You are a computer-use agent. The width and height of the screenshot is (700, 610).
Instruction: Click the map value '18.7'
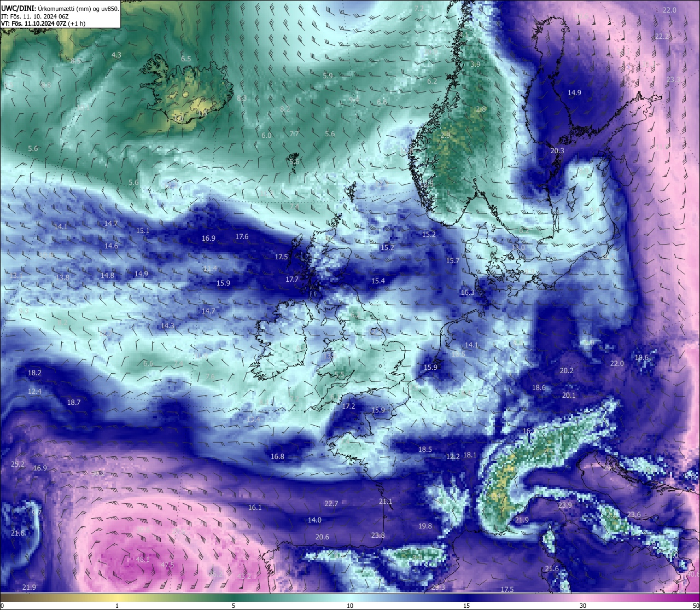pos(74,402)
